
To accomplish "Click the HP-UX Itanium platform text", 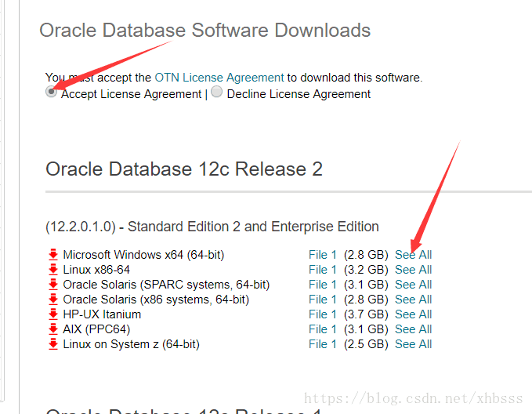I will pos(102,314).
